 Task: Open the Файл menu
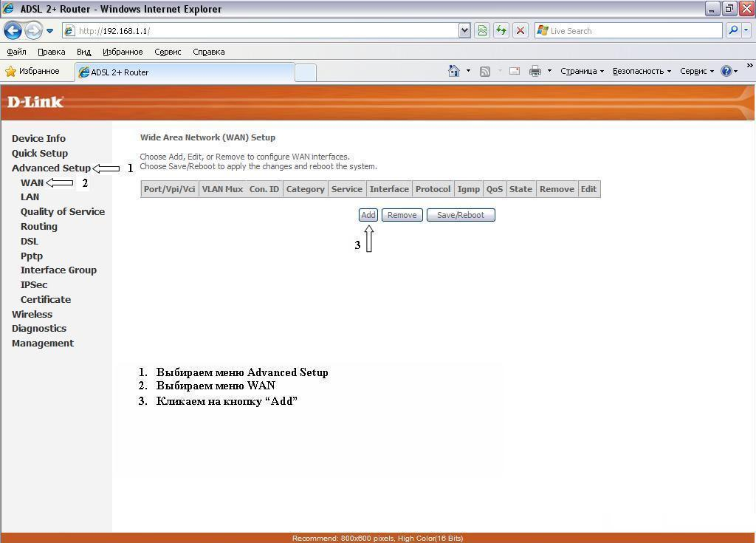click(16, 52)
